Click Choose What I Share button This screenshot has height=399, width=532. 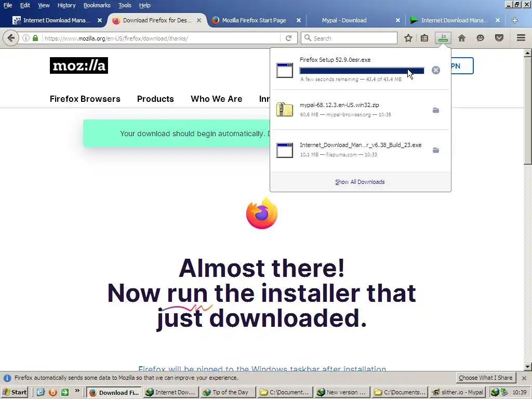486,378
